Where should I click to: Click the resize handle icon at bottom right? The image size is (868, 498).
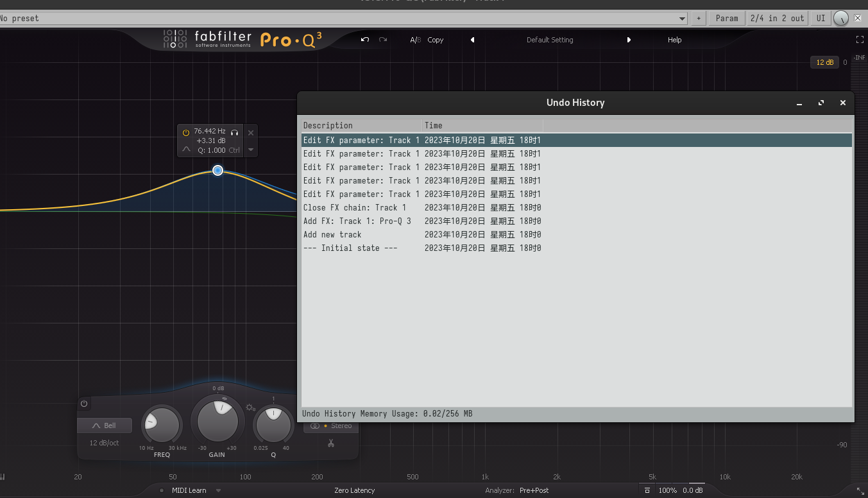tap(860, 491)
